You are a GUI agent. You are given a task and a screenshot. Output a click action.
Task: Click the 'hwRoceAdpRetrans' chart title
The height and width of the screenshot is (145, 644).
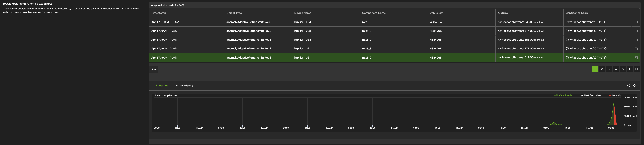166,95
